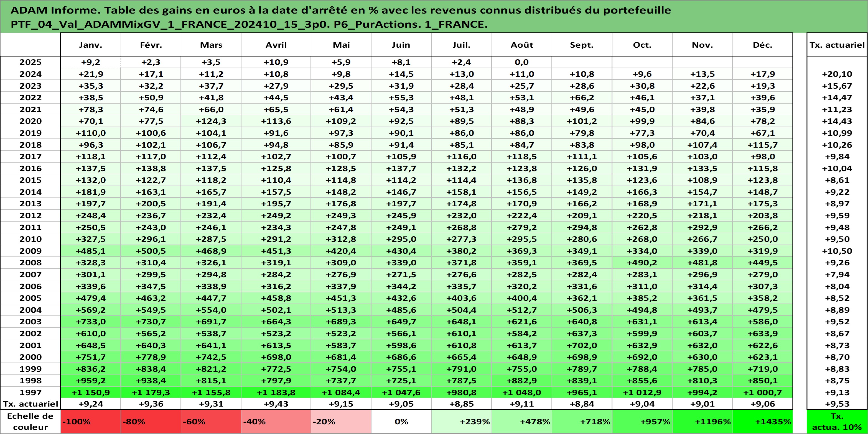Image resolution: width=868 pixels, height=434 pixels.
Task: Select the 2025 row label
Action: pos(30,62)
